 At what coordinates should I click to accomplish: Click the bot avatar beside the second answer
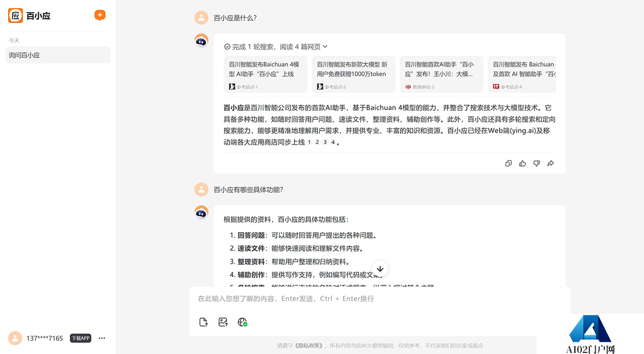click(201, 212)
